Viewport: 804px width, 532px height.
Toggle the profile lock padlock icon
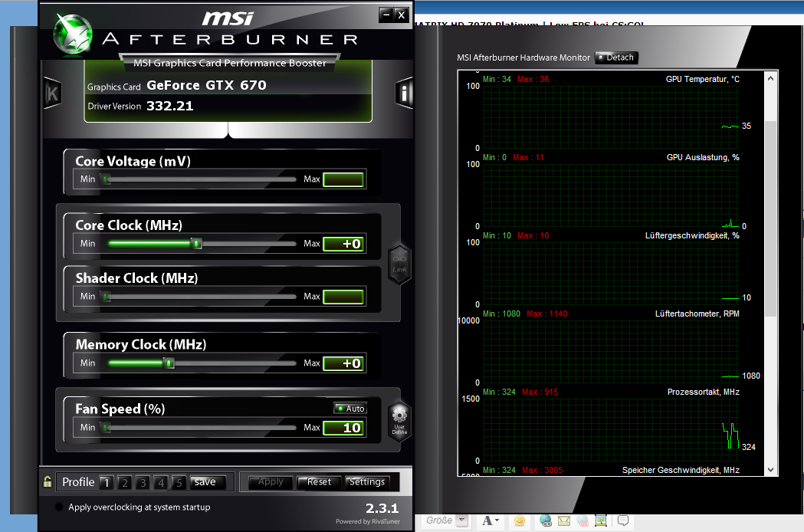[48, 481]
